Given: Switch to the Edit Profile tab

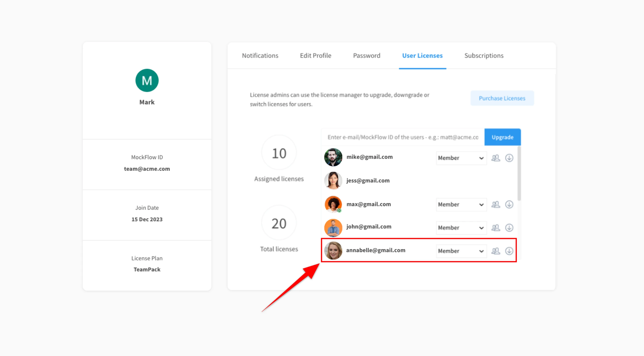Looking at the screenshot, I should point(316,56).
